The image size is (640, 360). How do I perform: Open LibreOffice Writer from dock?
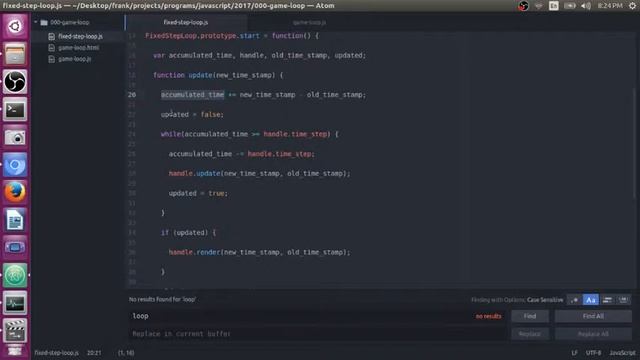15,220
